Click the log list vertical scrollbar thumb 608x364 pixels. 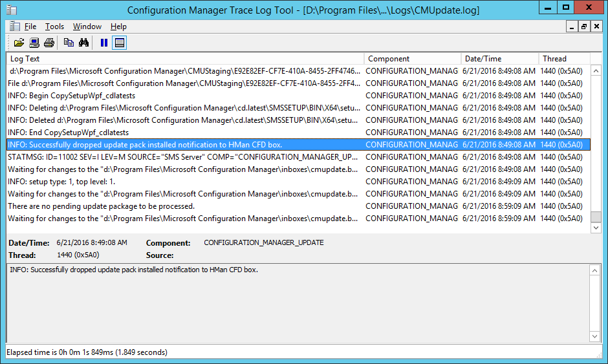pos(596,217)
